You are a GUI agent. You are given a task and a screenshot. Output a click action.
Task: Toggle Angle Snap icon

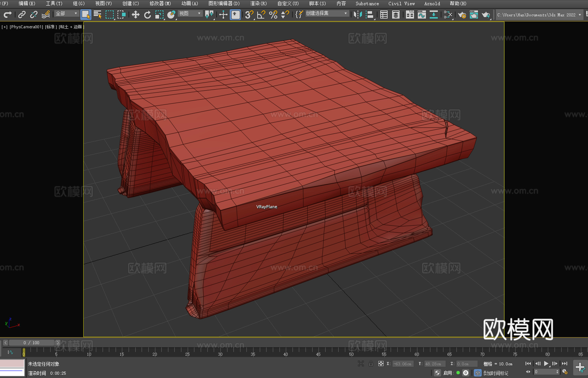point(261,14)
